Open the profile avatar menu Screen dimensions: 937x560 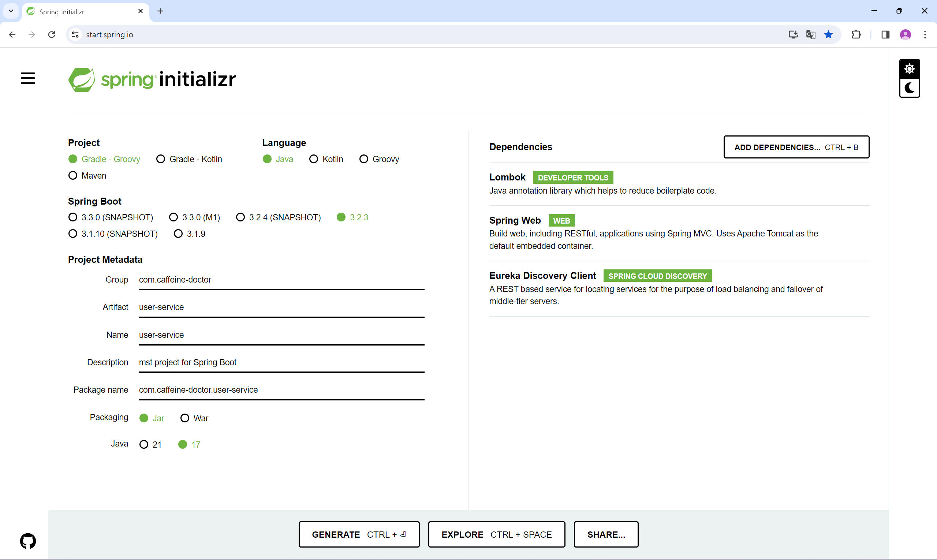point(905,35)
